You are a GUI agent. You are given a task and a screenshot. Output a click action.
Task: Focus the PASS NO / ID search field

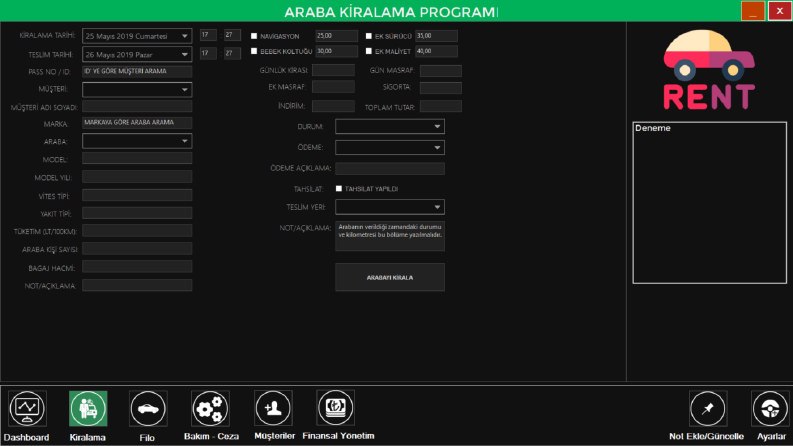[x=137, y=71]
